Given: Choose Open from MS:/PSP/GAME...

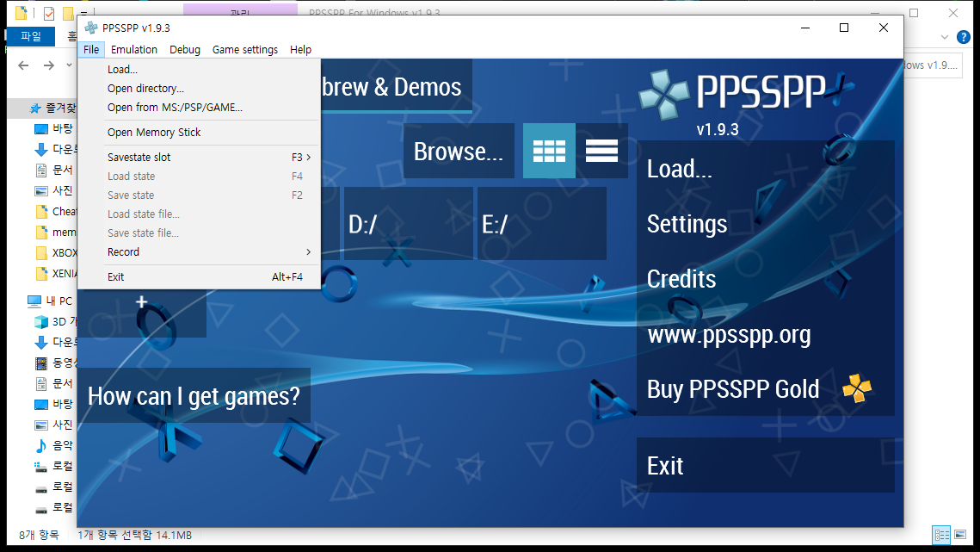Looking at the screenshot, I should click(x=200, y=107).
